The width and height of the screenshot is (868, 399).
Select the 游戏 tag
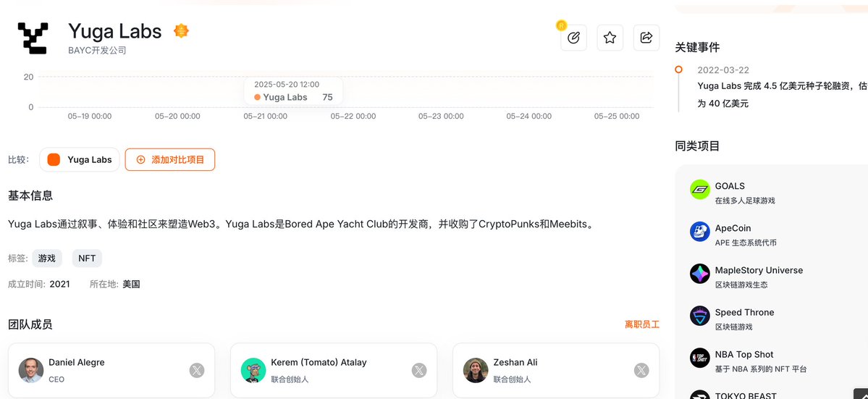tap(47, 259)
